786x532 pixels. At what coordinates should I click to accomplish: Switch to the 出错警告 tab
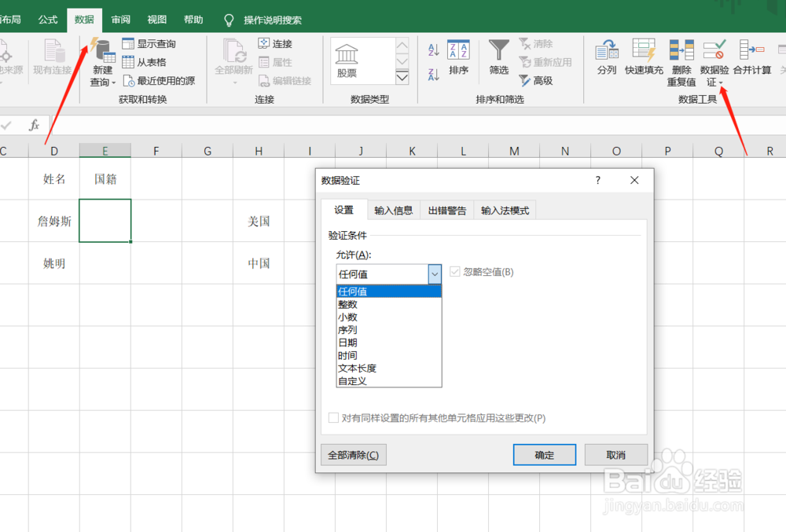tap(446, 210)
